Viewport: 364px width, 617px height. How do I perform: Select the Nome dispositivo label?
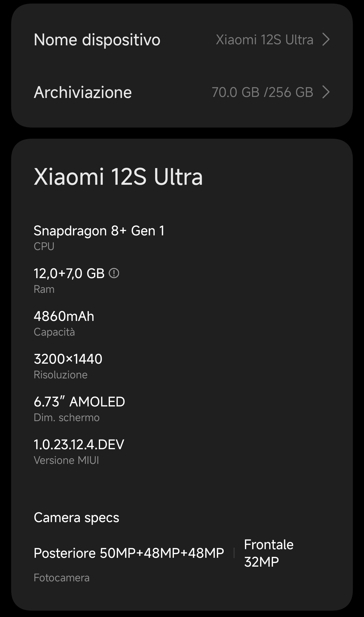click(x=97, y=40)
